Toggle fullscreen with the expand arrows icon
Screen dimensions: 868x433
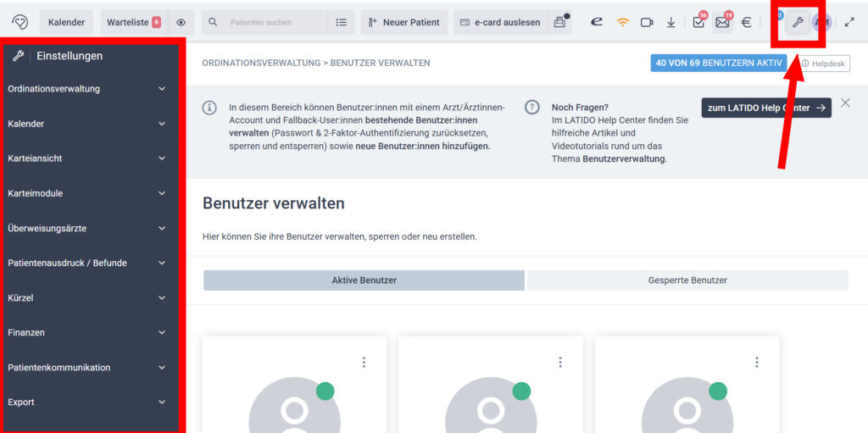pyautogui.click(x=849, y=22)
